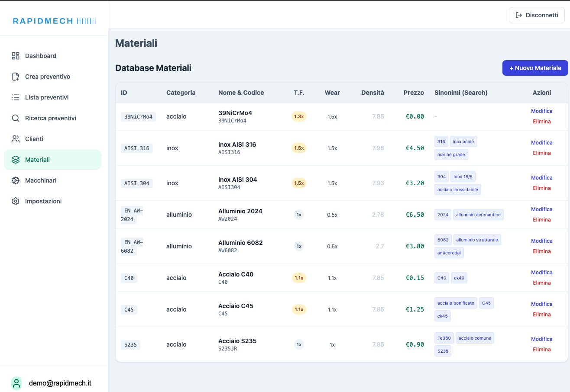This screenshot has height=392, width=570.
Task: Click the S235JR code text
Action: click(x=228, y=349)
